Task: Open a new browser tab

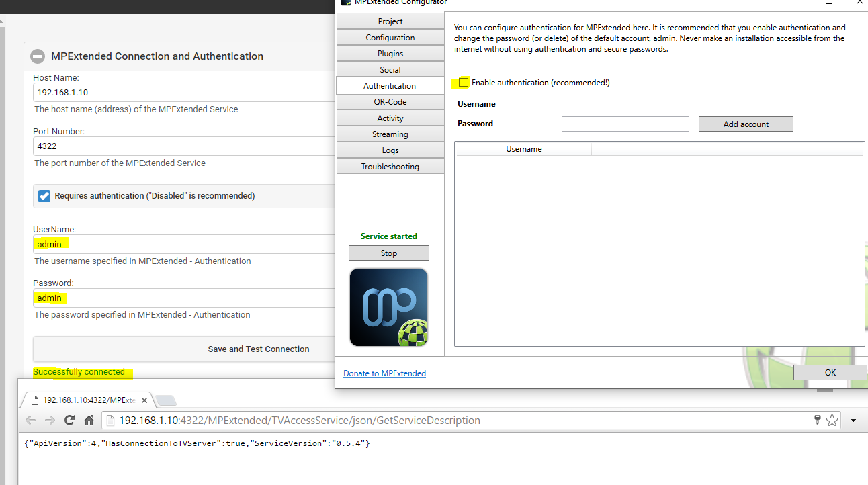Action: point(166,400)
